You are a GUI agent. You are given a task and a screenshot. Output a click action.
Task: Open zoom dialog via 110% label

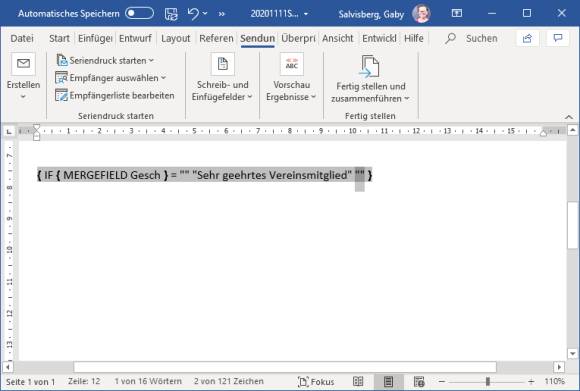tap(554, 381)
